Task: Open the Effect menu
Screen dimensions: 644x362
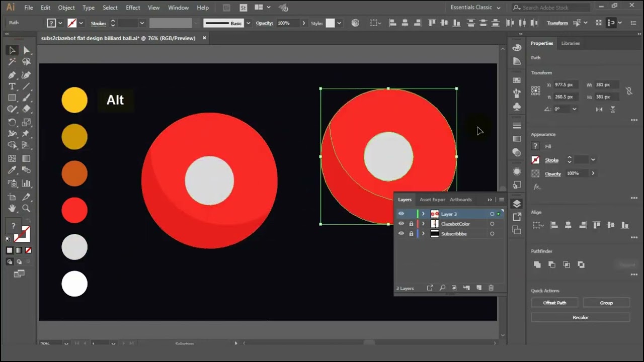Action: point(133,8)
